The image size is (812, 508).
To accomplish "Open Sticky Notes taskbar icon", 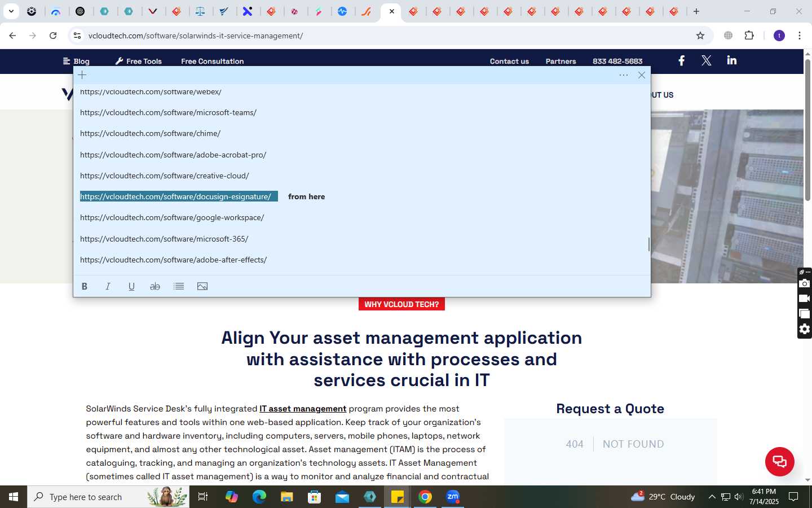I will pyautogui.click(x=398, y=497).
